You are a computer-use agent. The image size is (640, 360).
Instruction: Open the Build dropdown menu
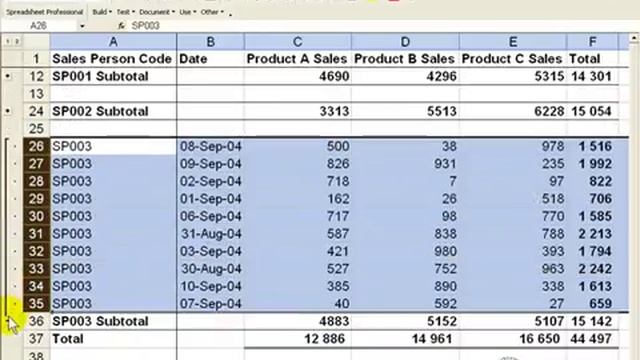[x=102, y=12]
